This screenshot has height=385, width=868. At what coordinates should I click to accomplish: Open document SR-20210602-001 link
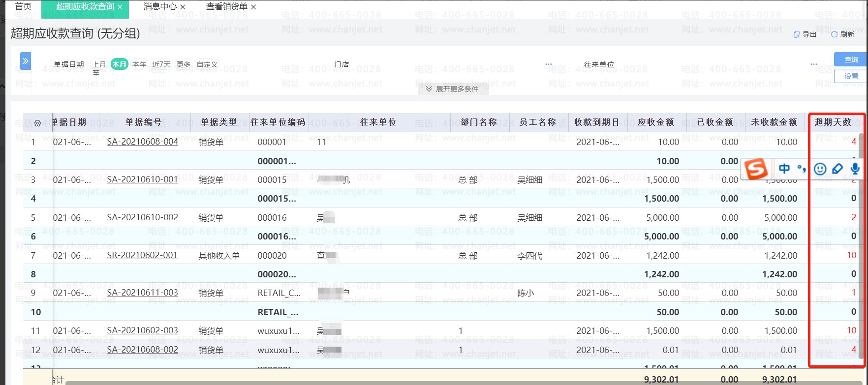(x=142, y=255)
